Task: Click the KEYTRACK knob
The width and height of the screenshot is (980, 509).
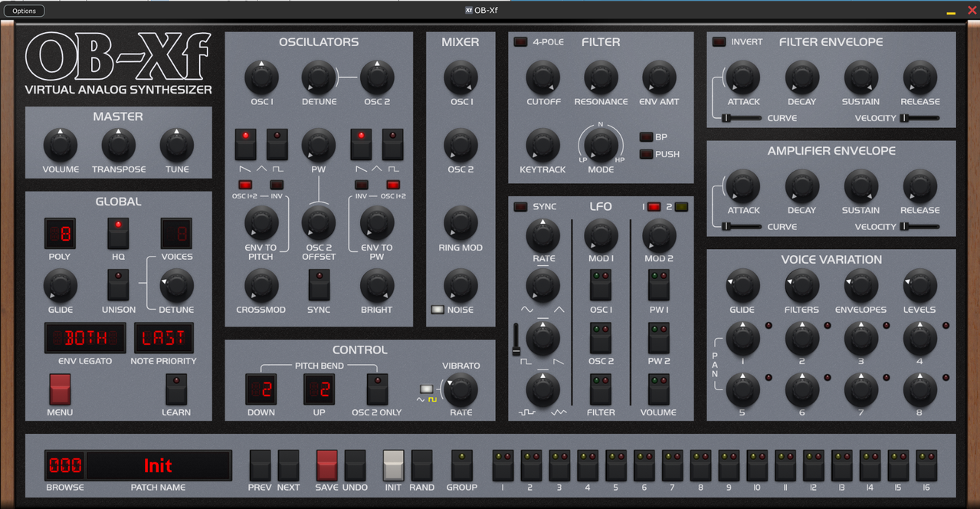Action: [x=543, y=145]
